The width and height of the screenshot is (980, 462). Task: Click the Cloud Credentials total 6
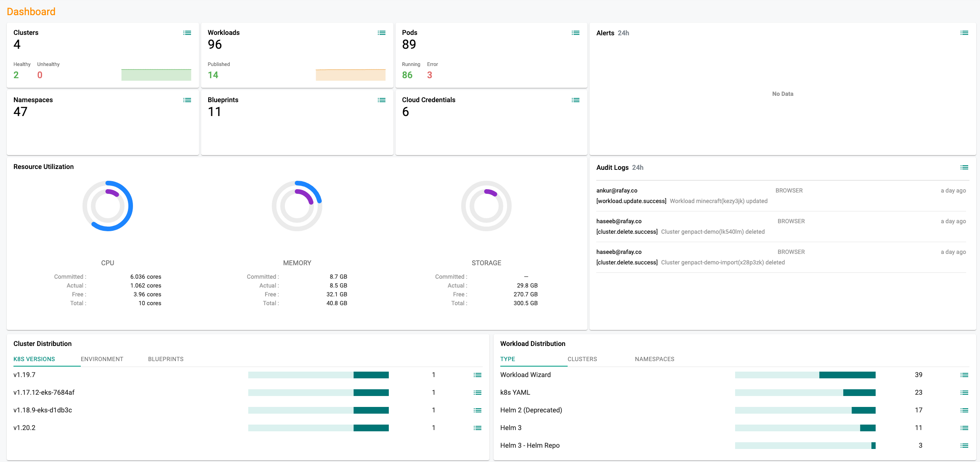(406, 112)
